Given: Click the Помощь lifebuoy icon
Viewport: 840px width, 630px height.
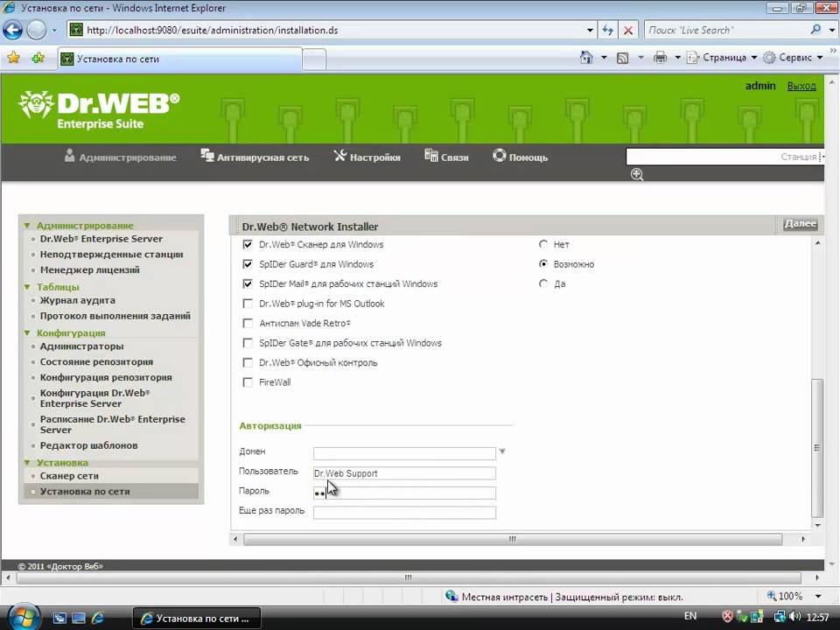Looking at the screenshot, I should (x=500, y=156).
